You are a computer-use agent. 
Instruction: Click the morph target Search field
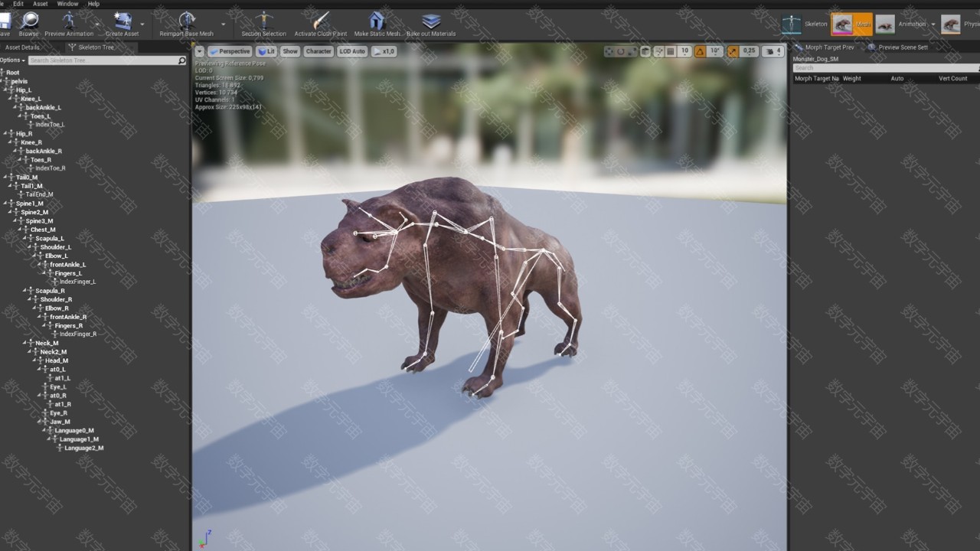coord(886,68)
